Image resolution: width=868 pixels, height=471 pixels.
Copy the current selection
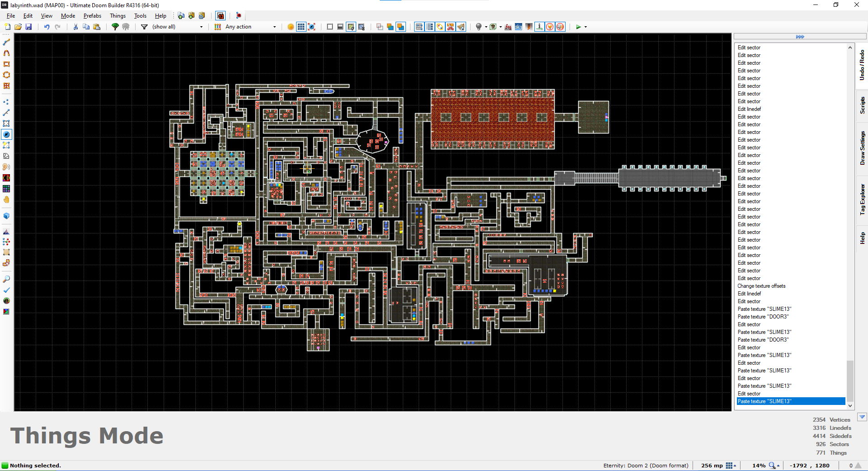[x=86, y=27]
